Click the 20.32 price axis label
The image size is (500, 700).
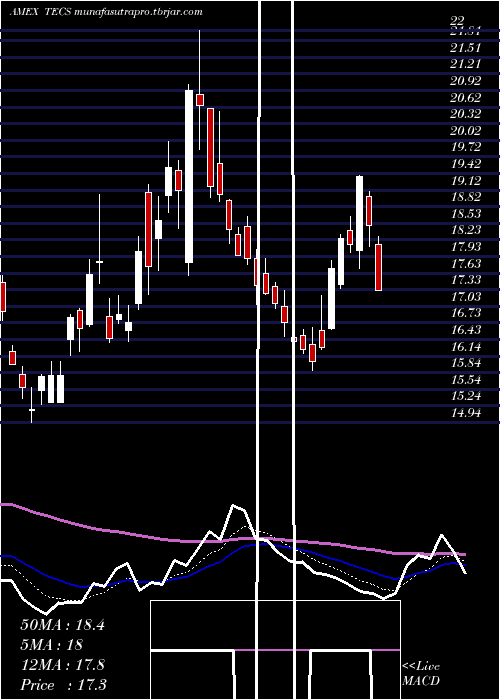tap(465, 114)
